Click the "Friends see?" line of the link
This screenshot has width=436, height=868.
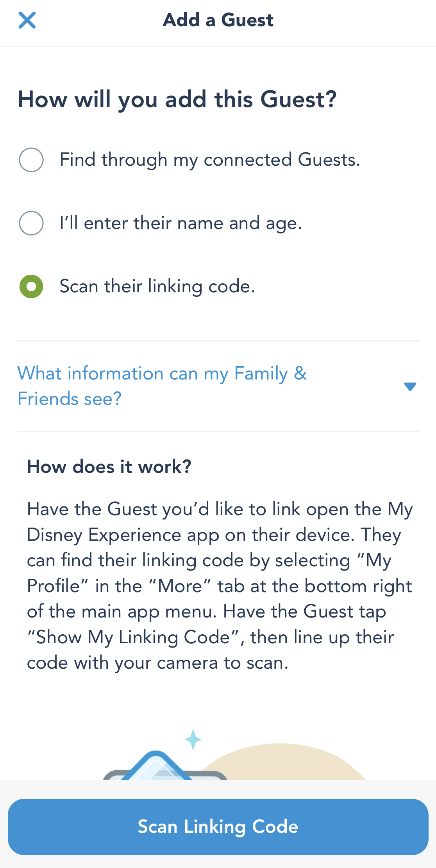coord(70,399)
